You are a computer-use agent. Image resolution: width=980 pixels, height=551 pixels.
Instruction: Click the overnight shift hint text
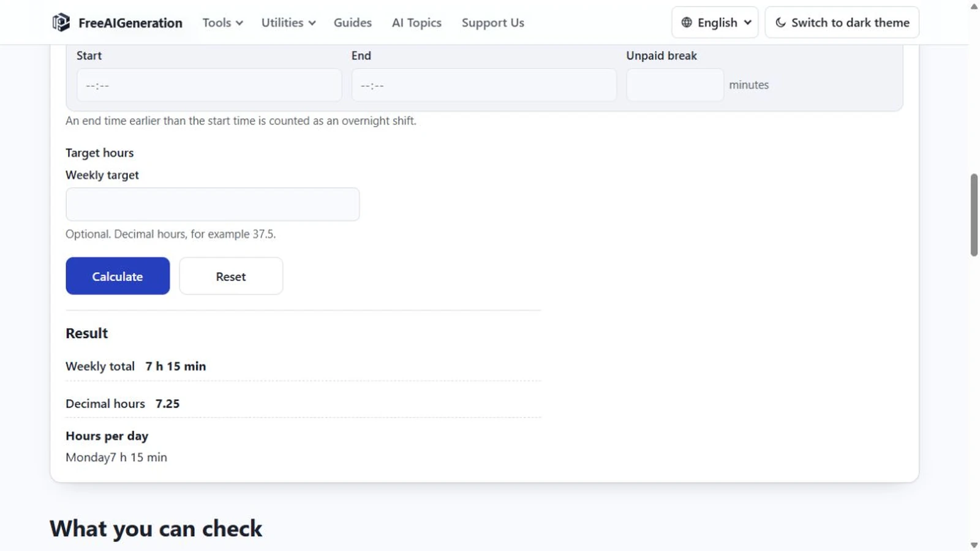click(x=241, y=121)
